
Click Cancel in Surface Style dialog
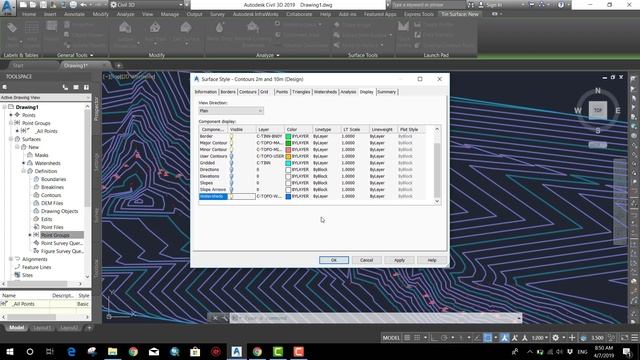point(367,260)
